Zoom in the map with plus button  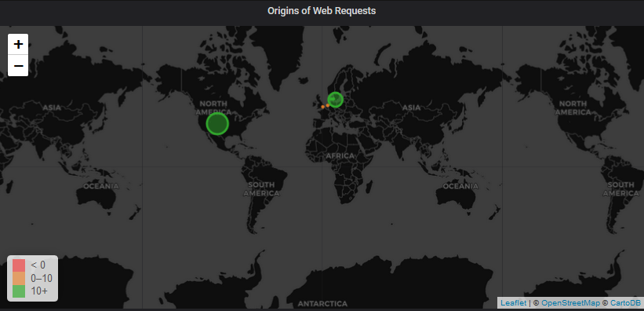point(18,45)
